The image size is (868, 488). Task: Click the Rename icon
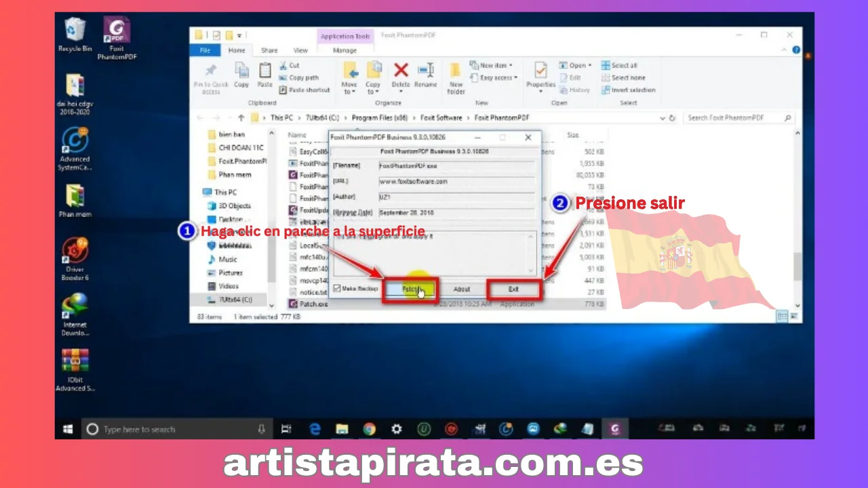(x=426, y=69)
